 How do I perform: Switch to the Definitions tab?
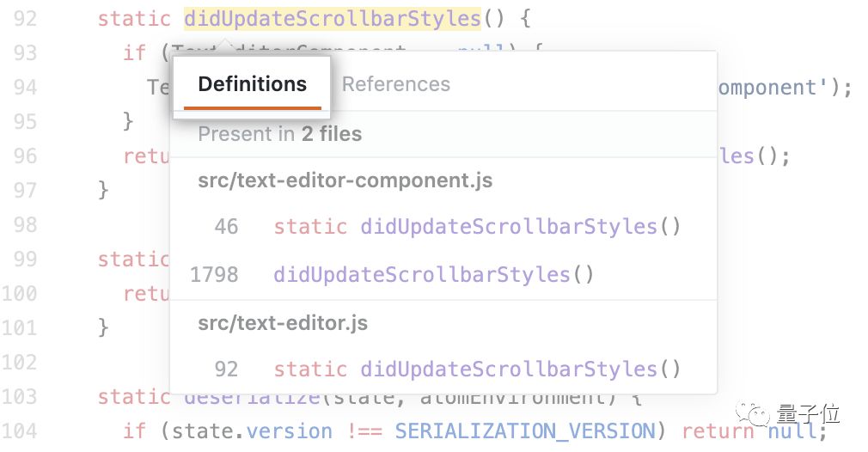252,84
